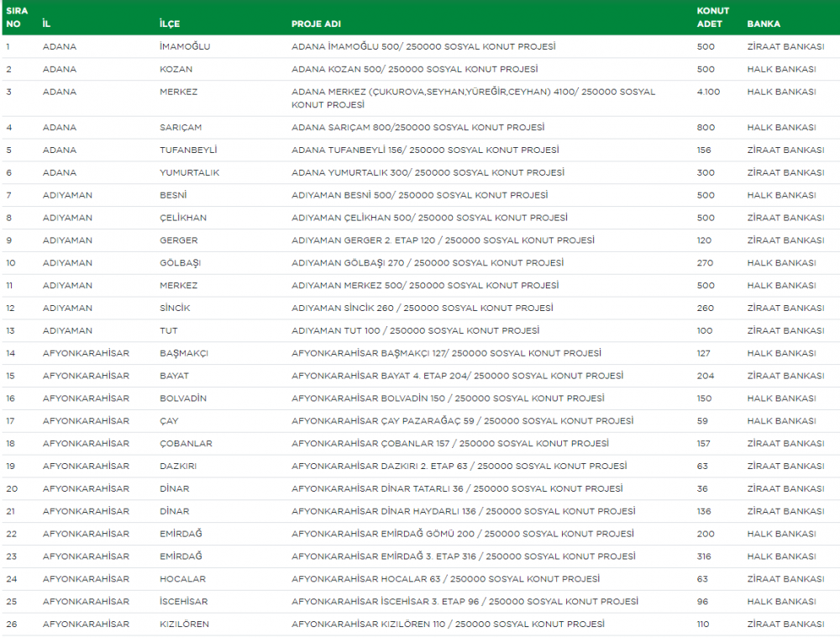840x638 pixels.
Task: Select the AFYONKARAHİSAR ÇAY PAZARAĞAÇ project
Action: (x=462, y=421)
